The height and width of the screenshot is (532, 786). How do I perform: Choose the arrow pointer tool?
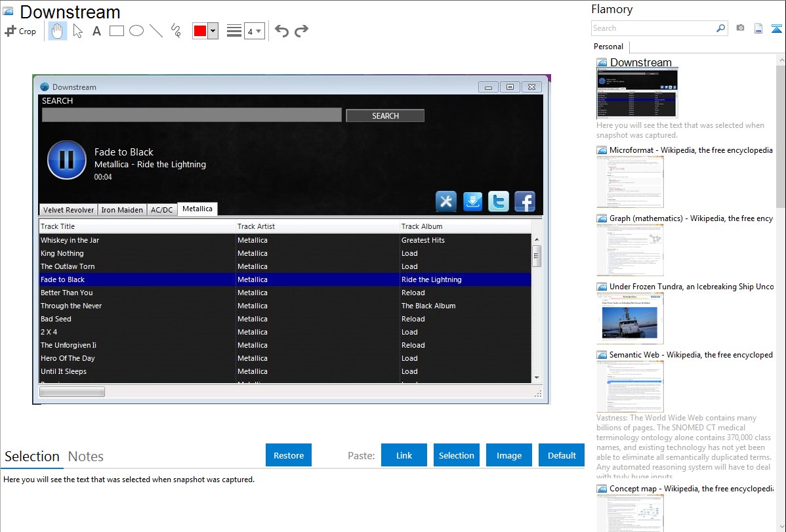tap(77, 31)
